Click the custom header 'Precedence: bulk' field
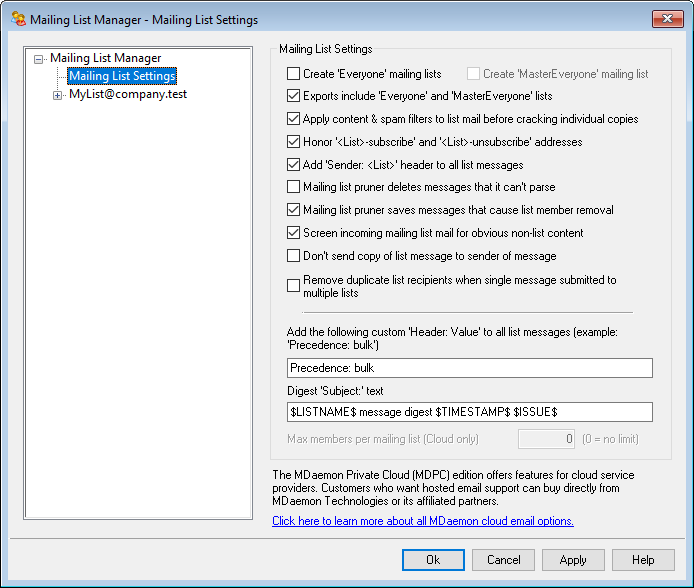Image resolution: width=694 pixels, height=588 pixels. (x=469, y=368)
